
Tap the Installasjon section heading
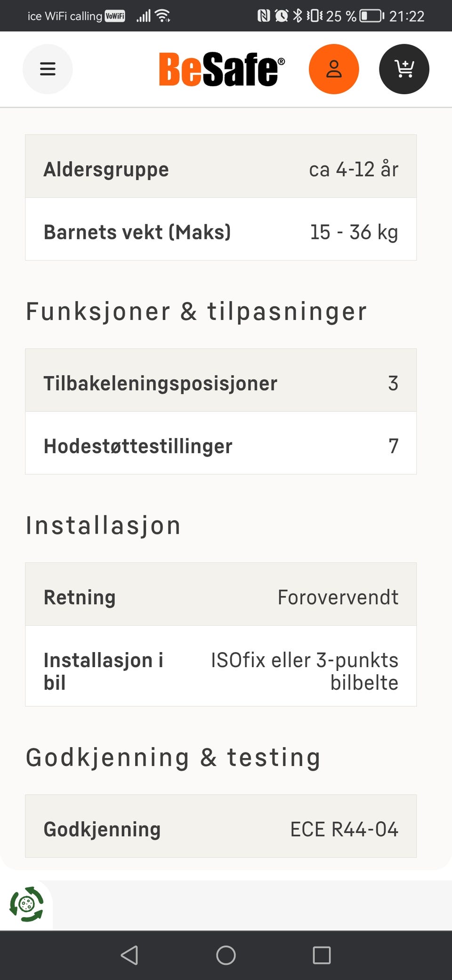point(103,525)
